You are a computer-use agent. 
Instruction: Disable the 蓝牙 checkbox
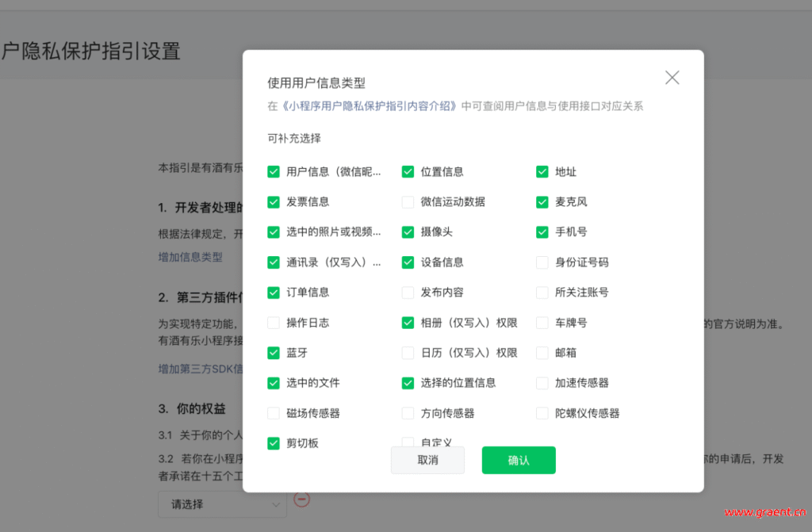pos(274,353)
